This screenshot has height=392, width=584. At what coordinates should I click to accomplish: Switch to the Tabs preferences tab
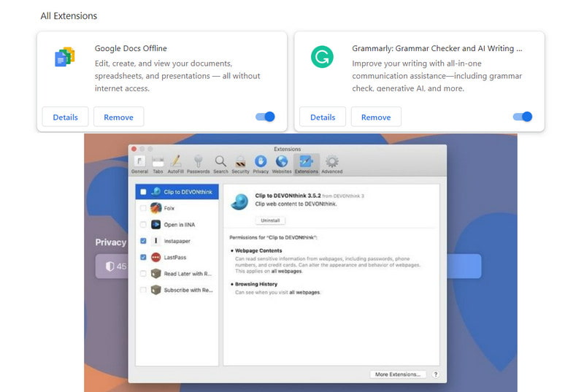[x=158, y=162]
